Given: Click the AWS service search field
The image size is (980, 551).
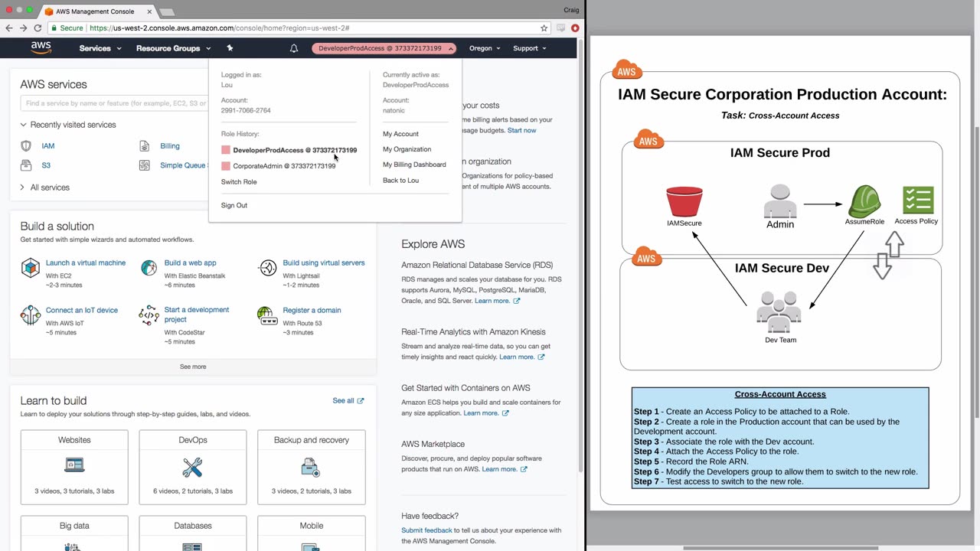Looking at the screenshot, I should click(115, 103).
